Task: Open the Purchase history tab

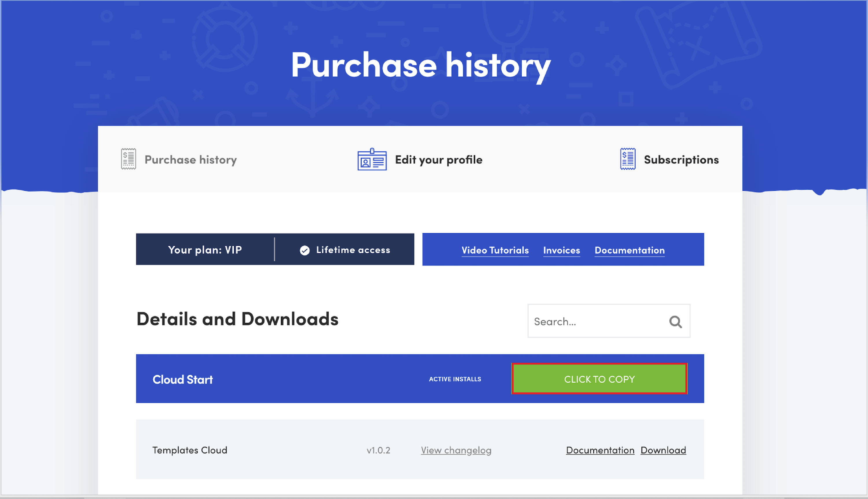Action: pyautogui.click(x=190, y=160)
